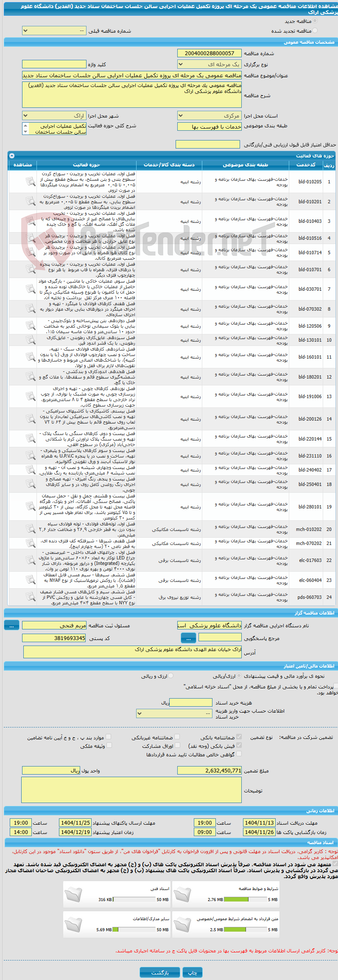Open view icon for row bld-240402

[31, 470]
